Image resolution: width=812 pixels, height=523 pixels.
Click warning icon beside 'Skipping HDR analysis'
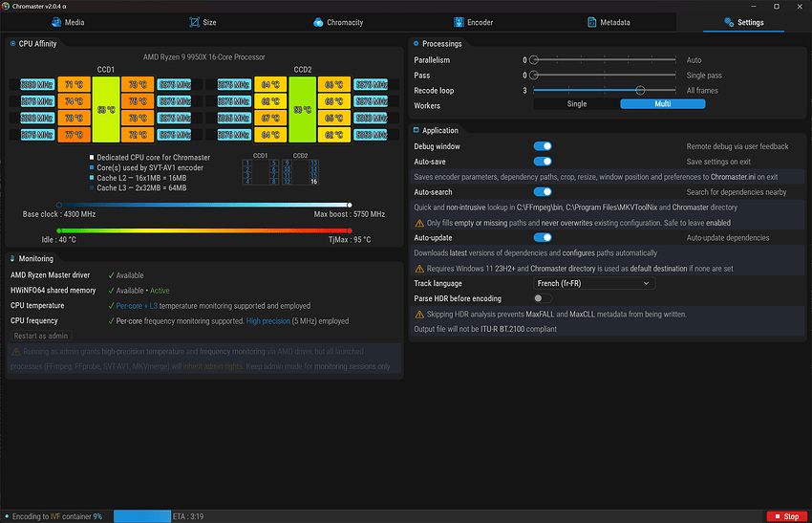click(419, 315)
